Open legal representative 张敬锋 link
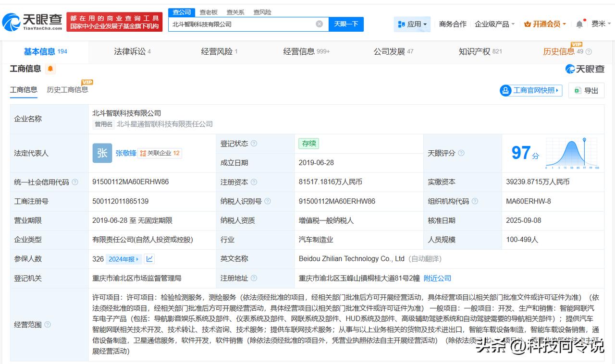Screen dimensions: 615x364 tap(126, 153)
